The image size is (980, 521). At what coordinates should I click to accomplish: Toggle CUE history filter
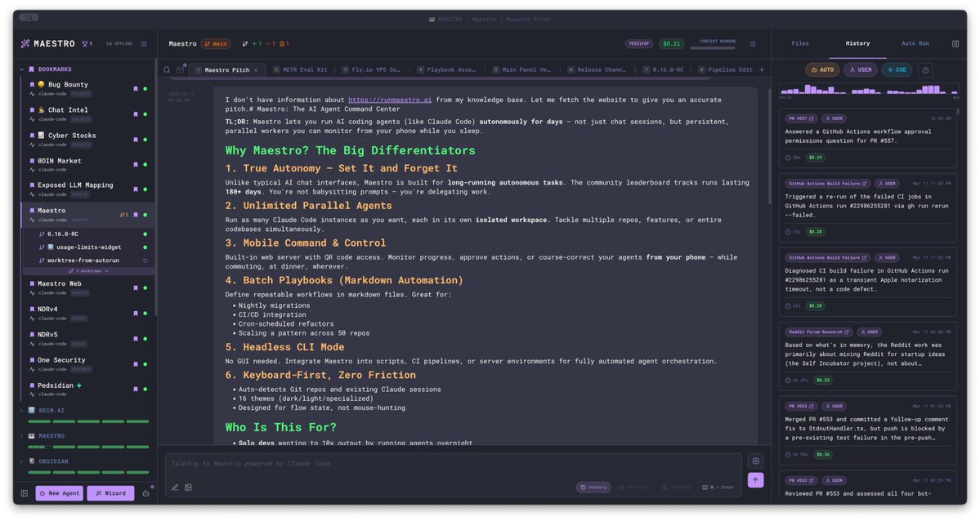coord(897,70)
